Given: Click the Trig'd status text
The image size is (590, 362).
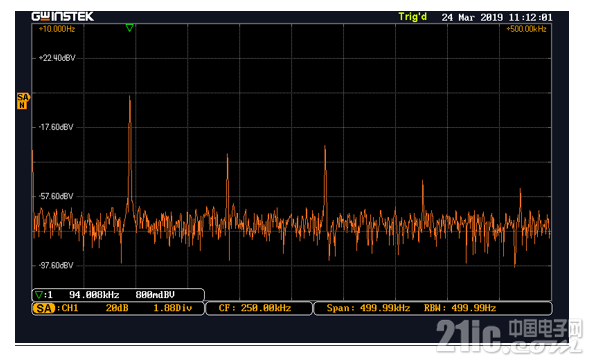Looking at the screenshot, I should pos(413,17).
